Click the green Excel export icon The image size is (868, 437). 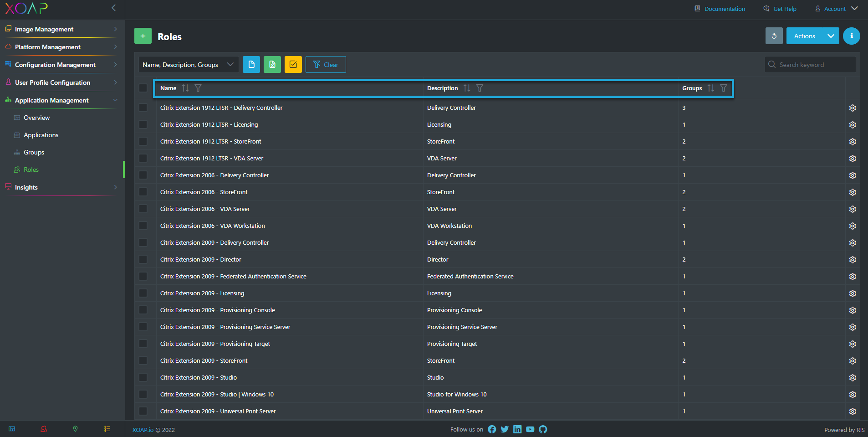pos(272,65)
